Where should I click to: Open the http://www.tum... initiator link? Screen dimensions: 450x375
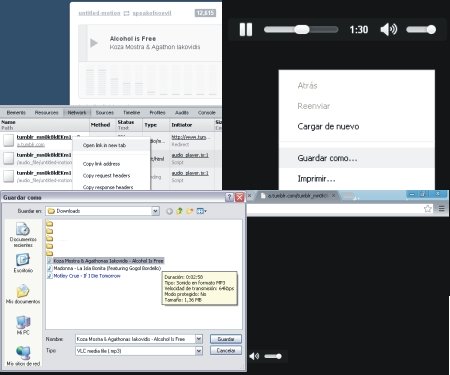191,137
